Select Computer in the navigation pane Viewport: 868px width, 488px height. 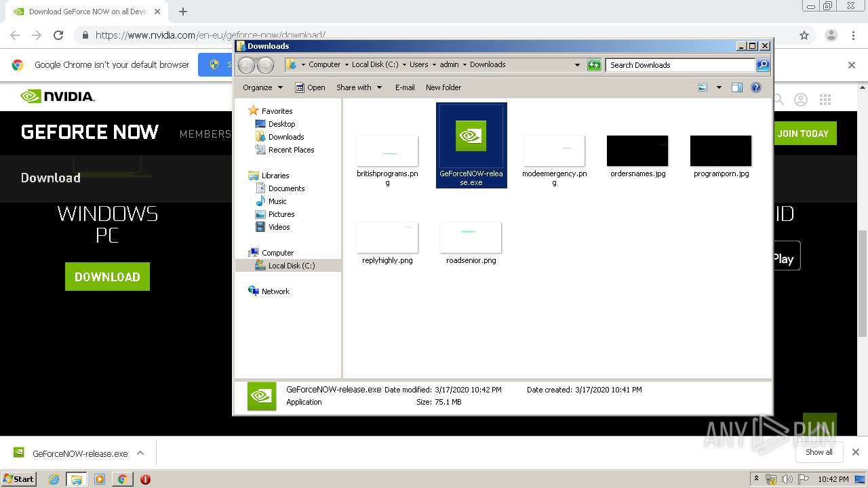click(x=277, y=253)
